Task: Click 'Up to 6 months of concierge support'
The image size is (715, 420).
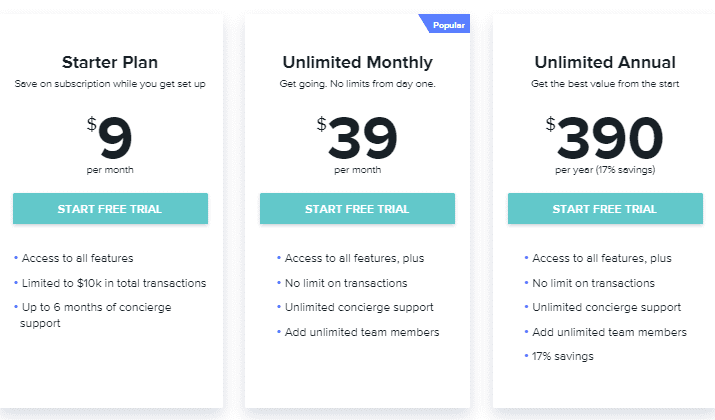Action: [95, 315]
